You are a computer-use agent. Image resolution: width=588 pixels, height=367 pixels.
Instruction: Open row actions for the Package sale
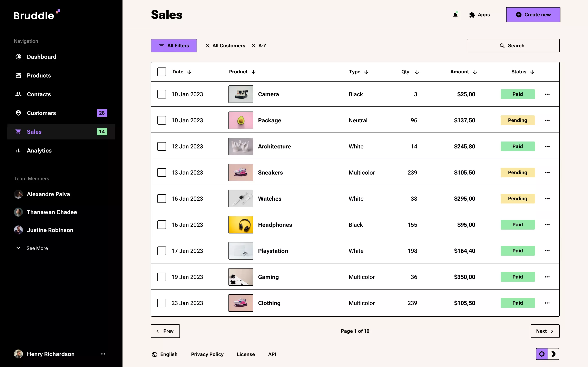click(547, 120)
